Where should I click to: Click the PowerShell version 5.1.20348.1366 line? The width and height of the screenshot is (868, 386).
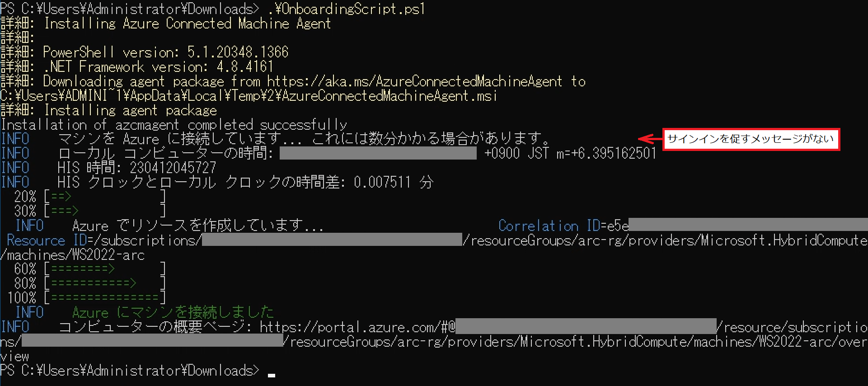point(145,52)
